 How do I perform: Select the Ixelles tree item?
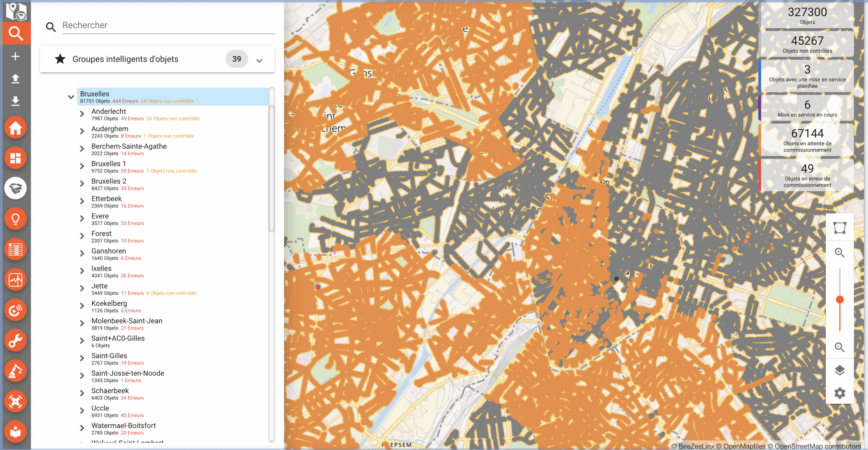click(101, 269)
